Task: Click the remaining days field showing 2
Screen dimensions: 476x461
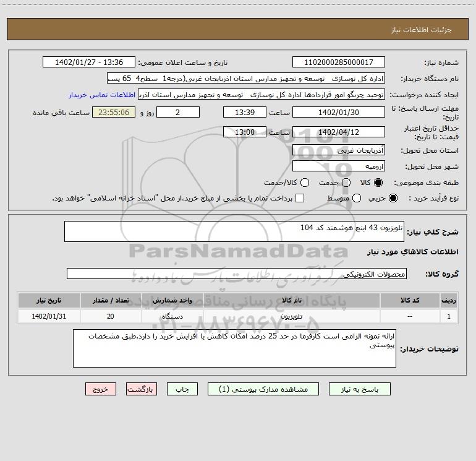Action: coord(178,112)
